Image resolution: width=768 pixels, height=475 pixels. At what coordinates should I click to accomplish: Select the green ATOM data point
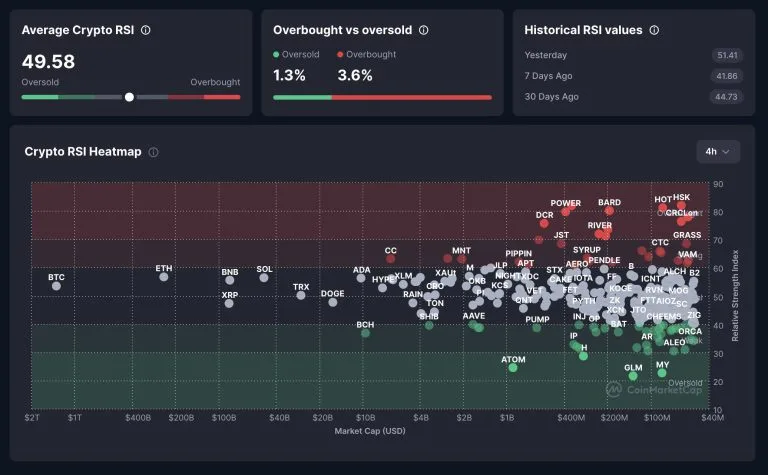click(513, 367)
